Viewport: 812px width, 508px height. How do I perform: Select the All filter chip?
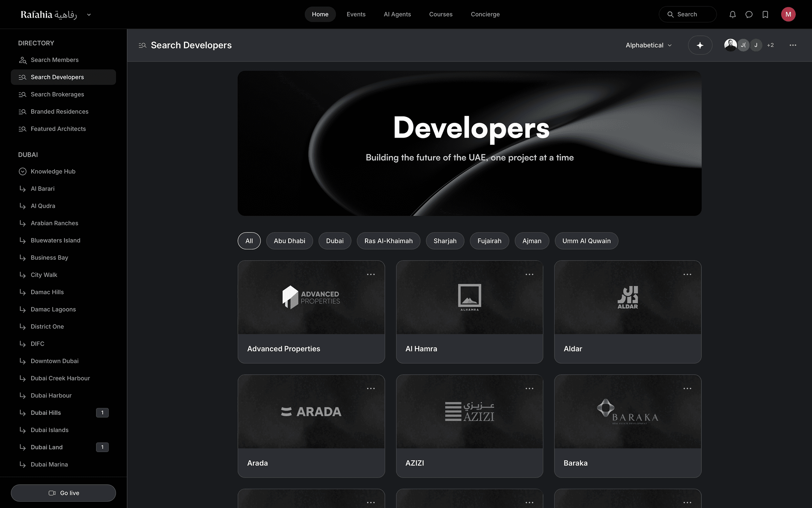click(249, 241)
